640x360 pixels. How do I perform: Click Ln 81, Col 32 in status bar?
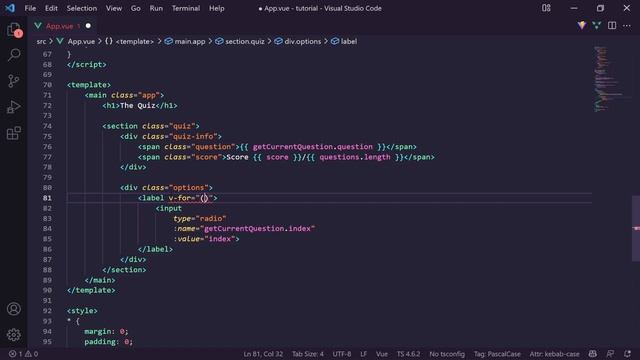point(263,354)
